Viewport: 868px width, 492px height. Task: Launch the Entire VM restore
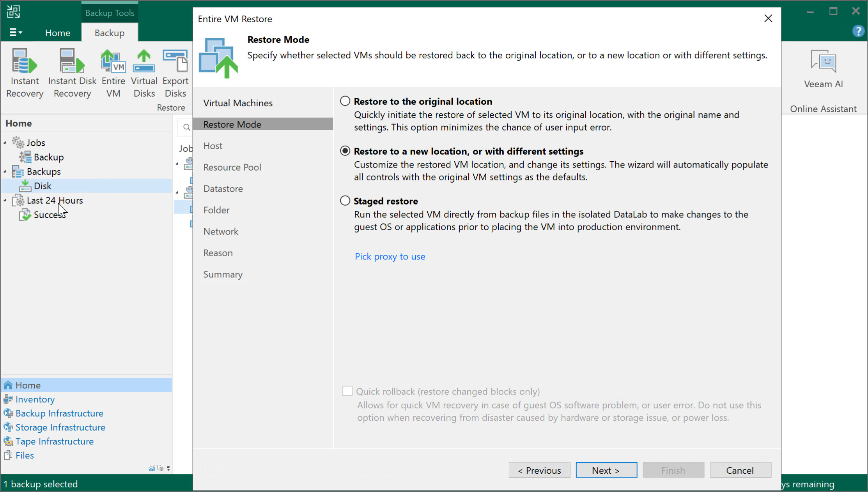(x=113, y=72)
